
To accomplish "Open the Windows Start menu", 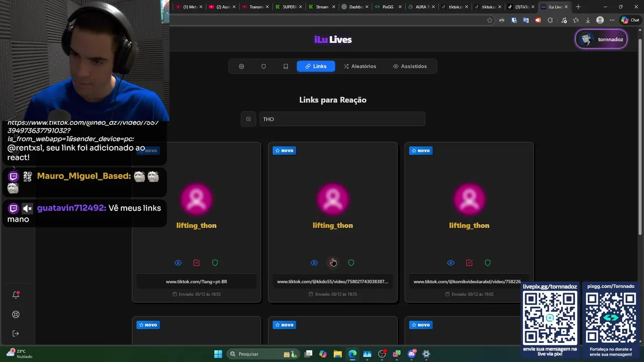I will tap(218, 354).
